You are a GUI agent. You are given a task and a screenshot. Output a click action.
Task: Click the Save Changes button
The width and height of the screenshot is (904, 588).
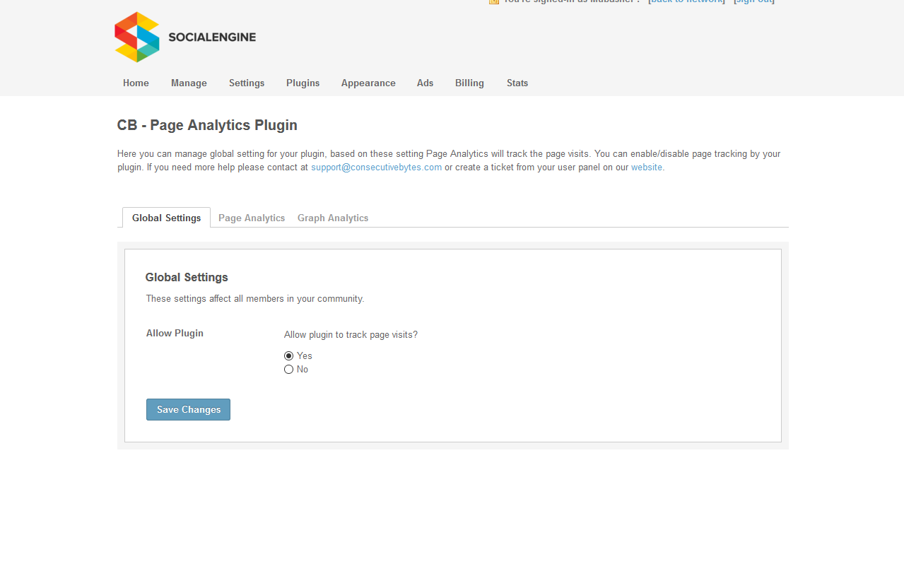(x=188, y=410)
